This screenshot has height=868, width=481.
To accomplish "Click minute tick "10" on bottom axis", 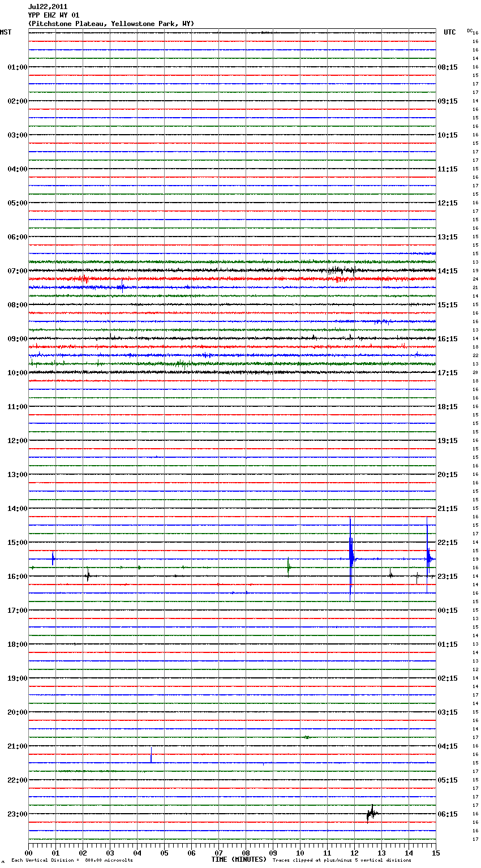I will click(x=300, y=853).
